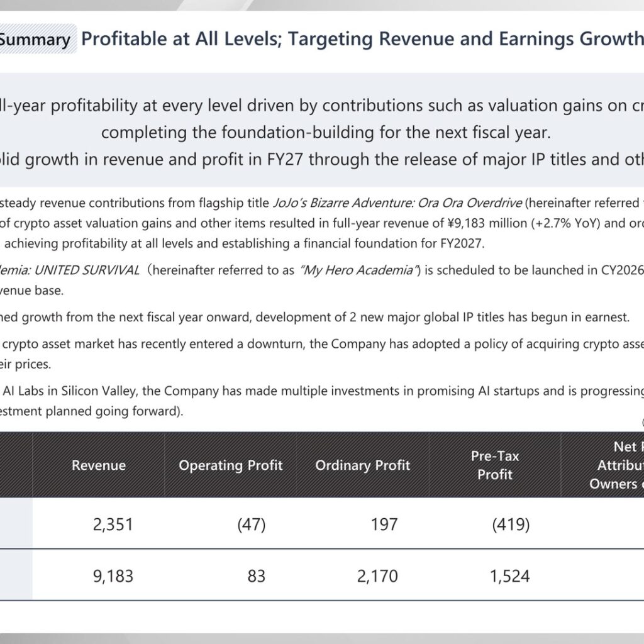Click operating profit value (47)
644x644 pixels.
252,525
